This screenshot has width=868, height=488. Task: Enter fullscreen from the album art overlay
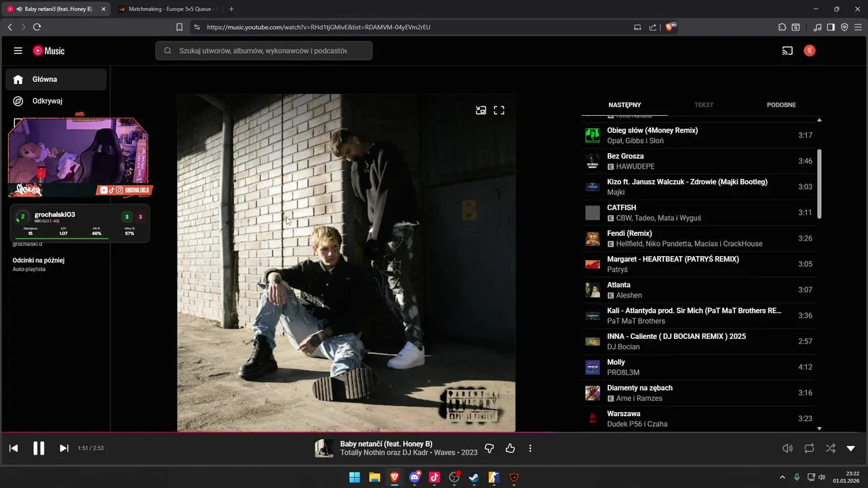[x=499, y=110]
